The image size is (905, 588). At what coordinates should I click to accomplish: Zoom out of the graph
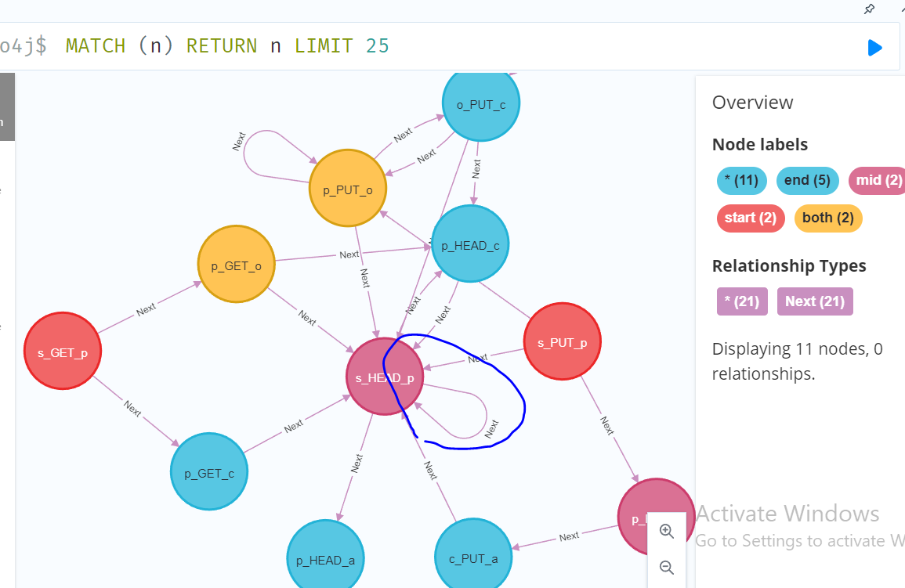(667, 568)
